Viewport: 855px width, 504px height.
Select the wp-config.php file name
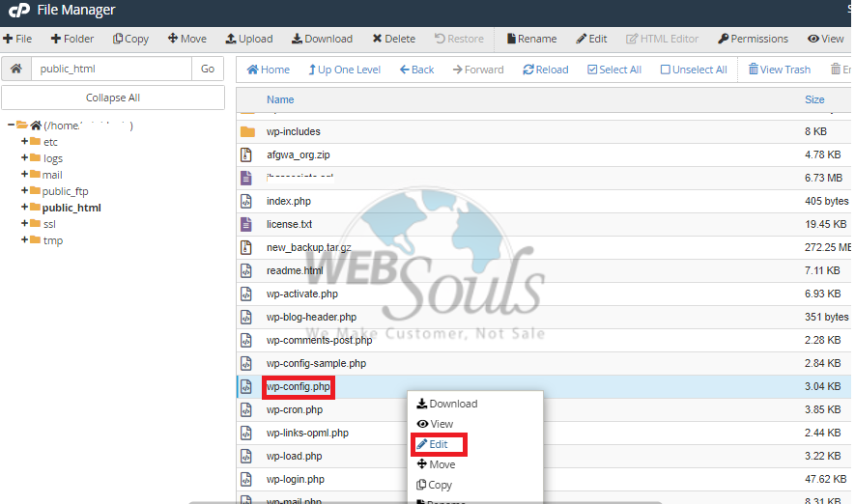(299, 386)
